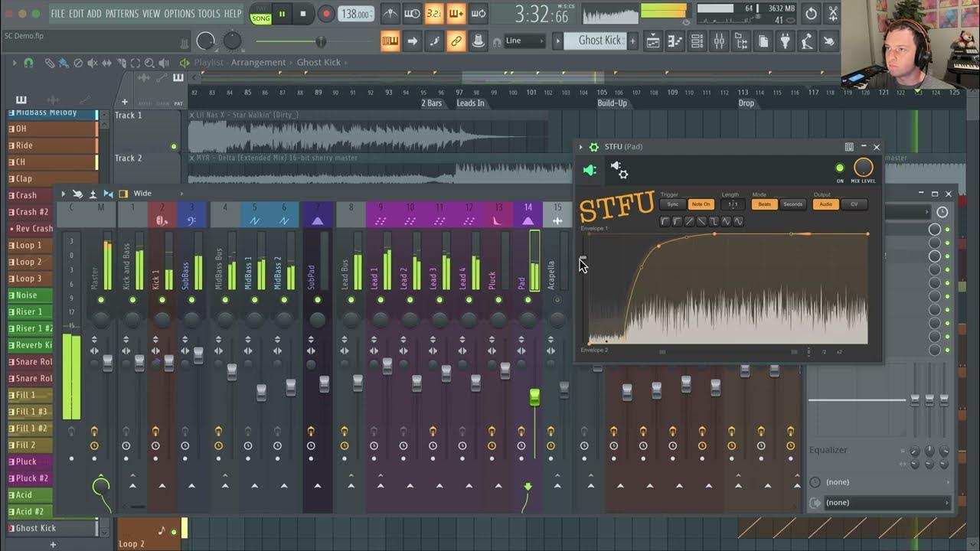Open the Playlist view icon in the toolbar
The width and height of the screenshot is (980, 551).
pos(652,41)
